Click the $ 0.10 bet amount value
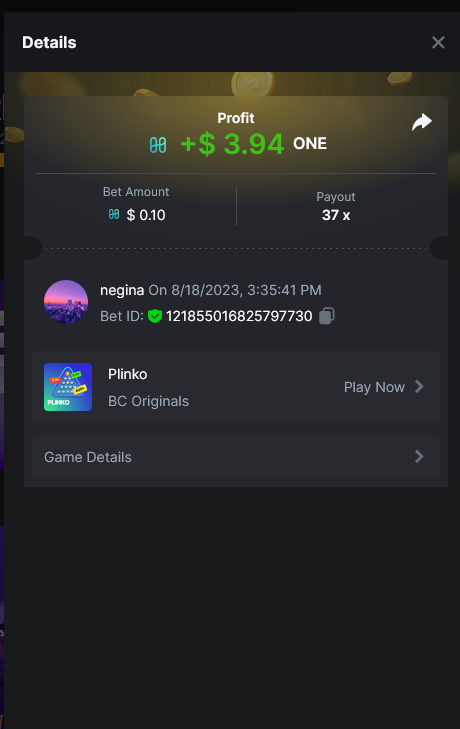 point(146,215)
